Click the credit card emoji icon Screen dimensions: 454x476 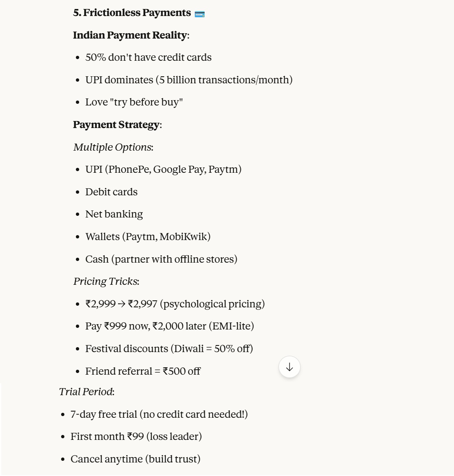click(200, 14)
